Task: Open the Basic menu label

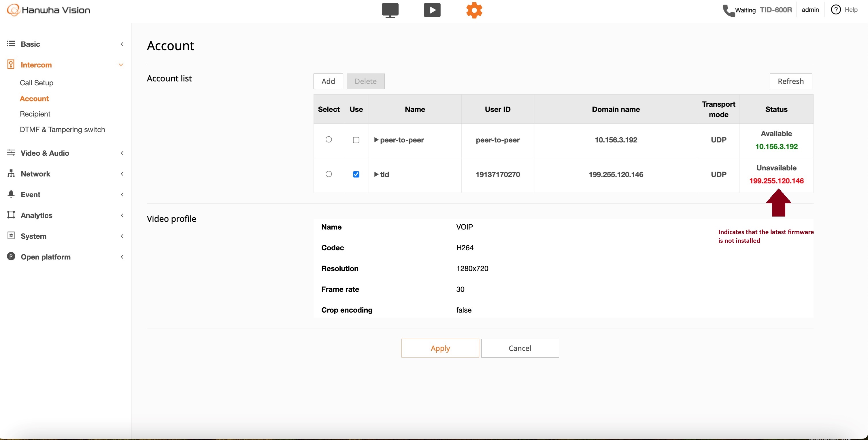Action: pos(30,44)
